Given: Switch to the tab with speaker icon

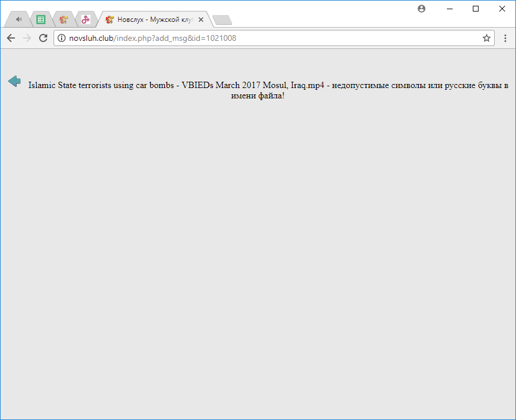Looking at the screenshot, I should coord(19,20).
